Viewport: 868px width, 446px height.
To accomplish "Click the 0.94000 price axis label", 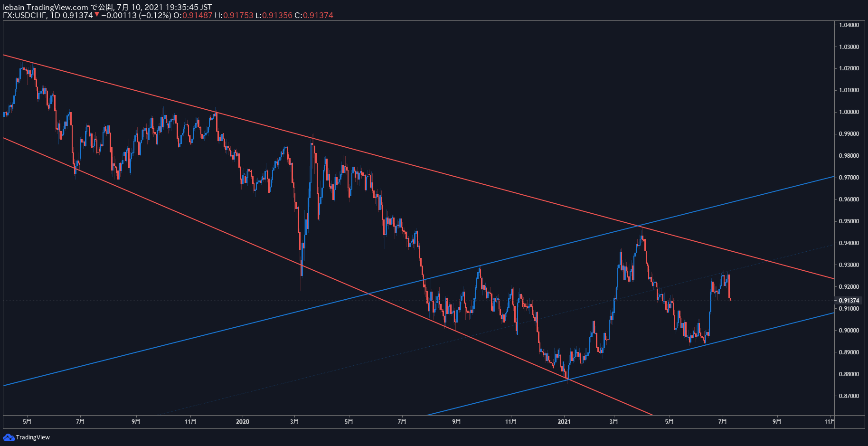I will click(x=849, y=243).
